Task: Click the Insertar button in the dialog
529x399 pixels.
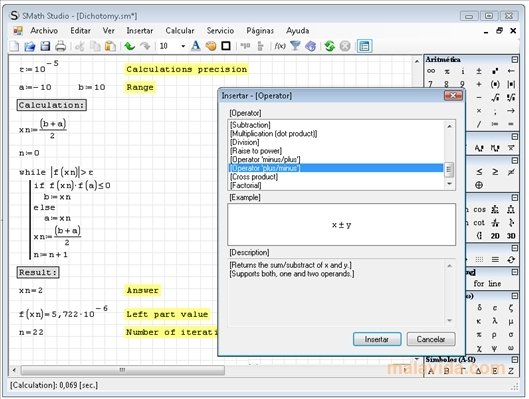Action: click(377, 339)
